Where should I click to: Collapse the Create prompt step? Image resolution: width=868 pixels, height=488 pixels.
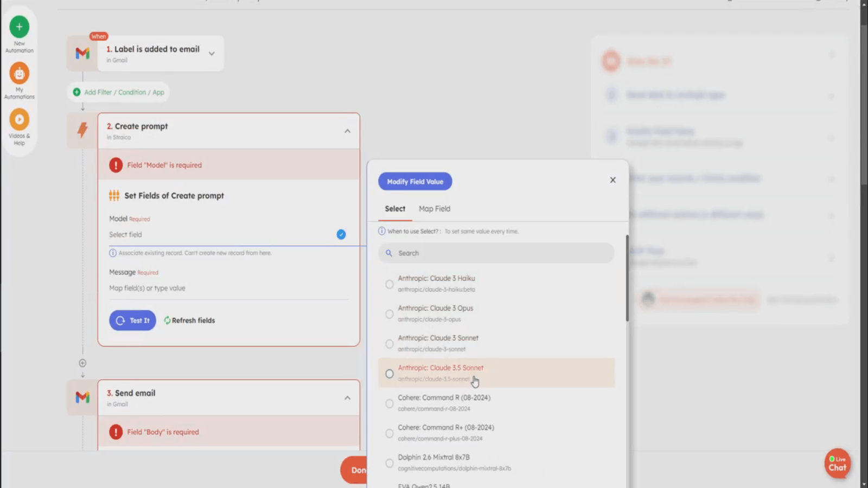(347, 131)
